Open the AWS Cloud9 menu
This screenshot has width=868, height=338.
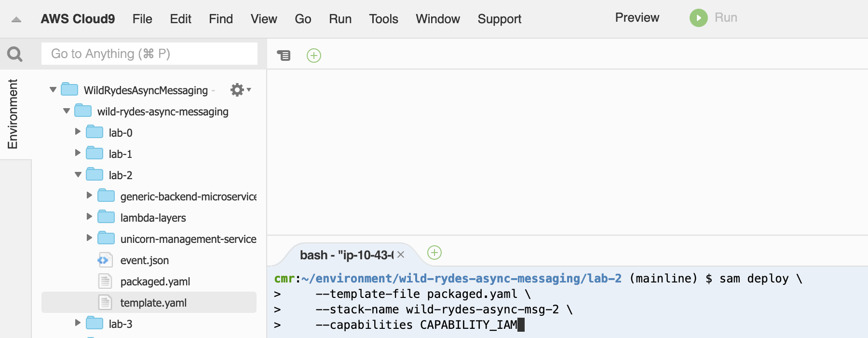tap(78, 19)
